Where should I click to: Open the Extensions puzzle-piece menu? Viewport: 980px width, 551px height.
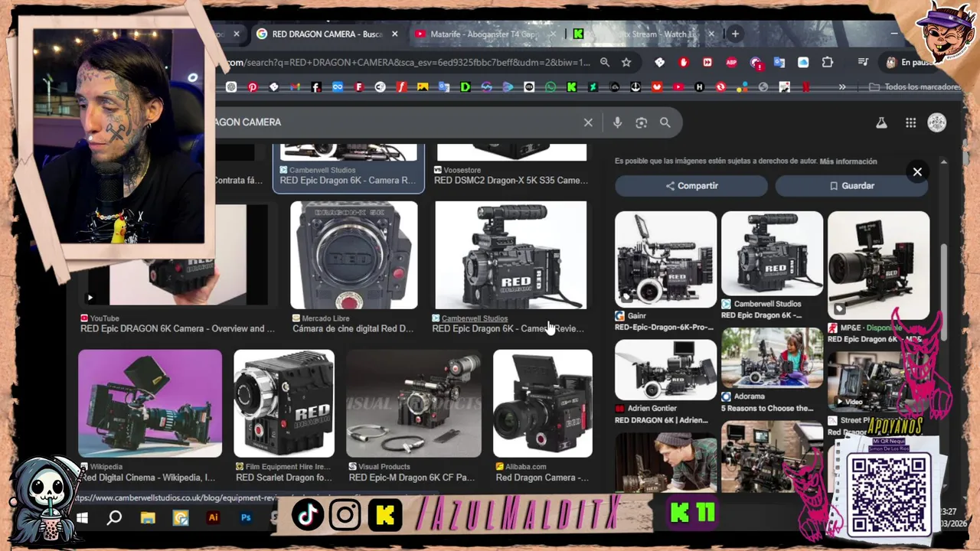[827, 63]
